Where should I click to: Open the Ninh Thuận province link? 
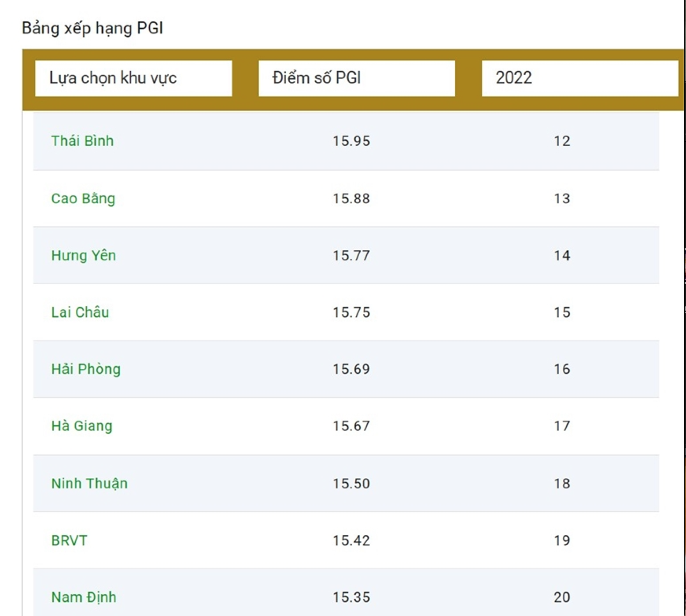click(x=89, y=484)
